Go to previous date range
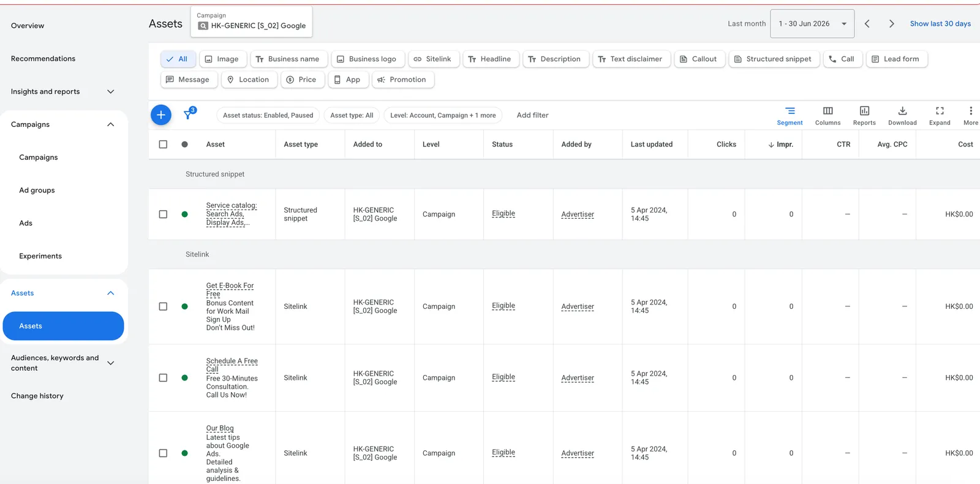980x484 pixels. 867,24
